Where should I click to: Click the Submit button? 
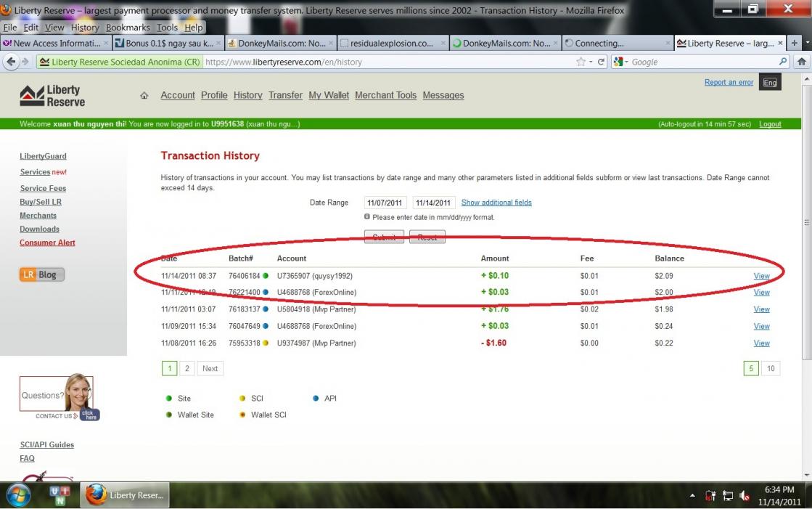tap(385, 237)
